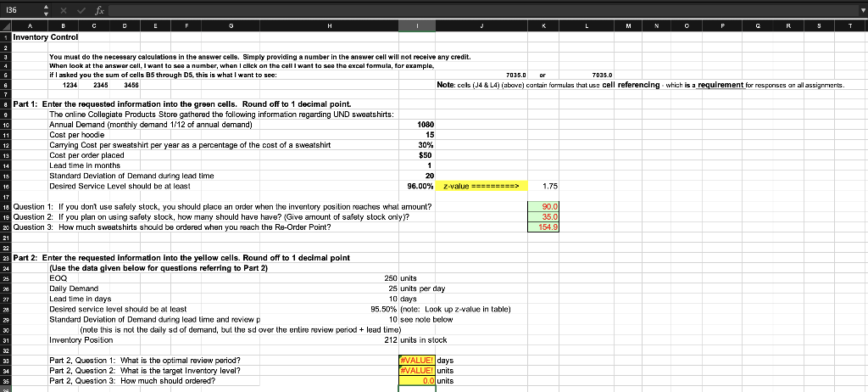Click the 'Part 2, Question 1' label cell
868x392 pixels.
(145, 361)
